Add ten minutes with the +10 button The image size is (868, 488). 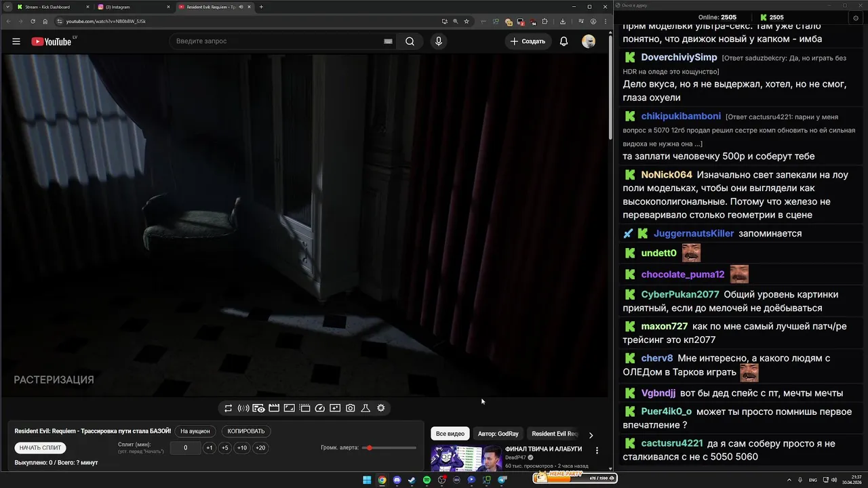(242, 448)
